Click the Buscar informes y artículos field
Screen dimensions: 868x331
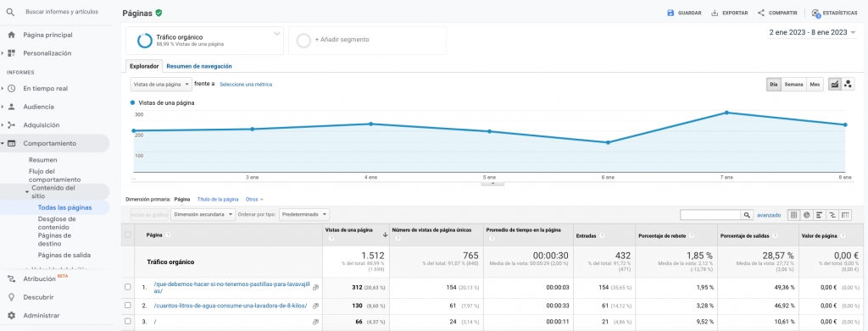click(x=62, y=12)
